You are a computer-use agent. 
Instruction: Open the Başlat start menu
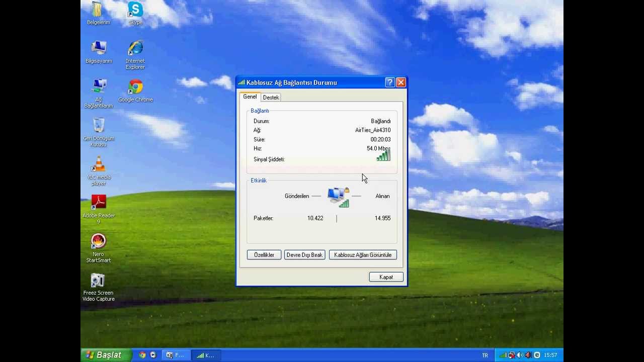[x=106, y=355]
